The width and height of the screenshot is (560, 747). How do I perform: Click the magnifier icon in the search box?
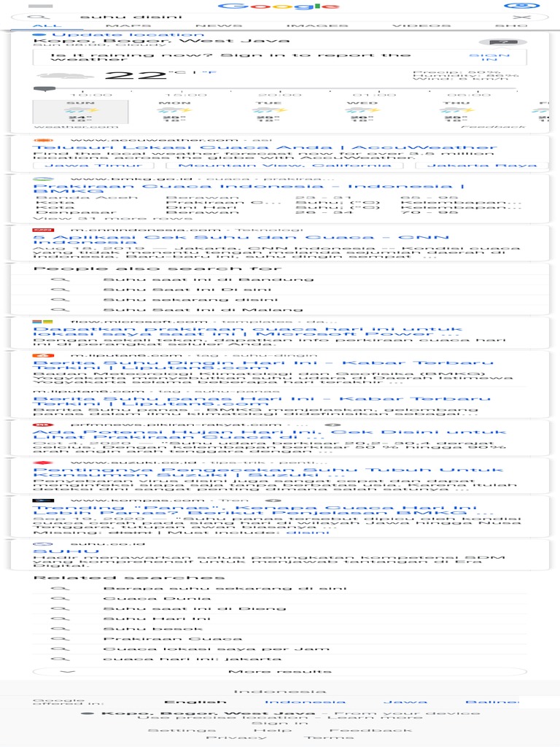pyautogui.click(x=39, y=17)
